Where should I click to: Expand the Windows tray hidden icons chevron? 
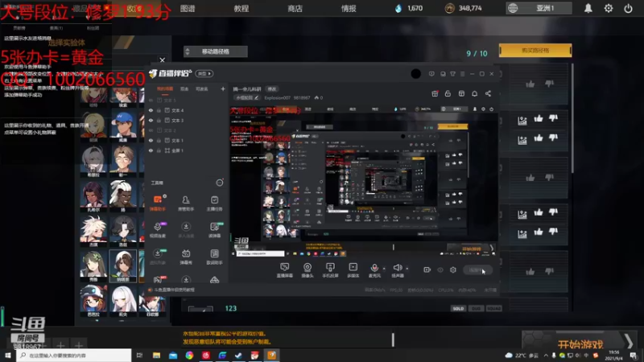(x=546, y=355)
